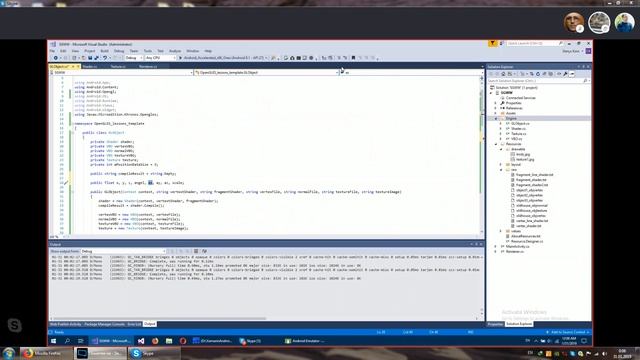Open the File menu in Visual Studio

point(52,51)
